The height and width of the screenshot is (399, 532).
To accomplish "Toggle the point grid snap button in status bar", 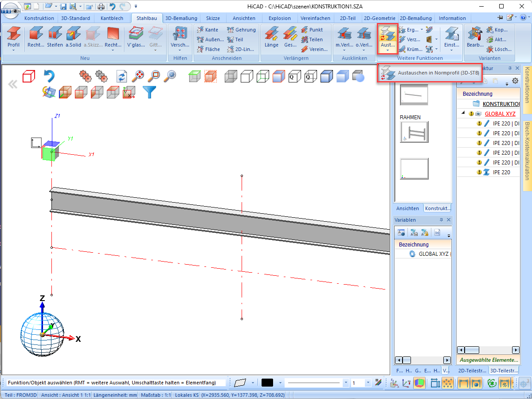I will [448, 383].
